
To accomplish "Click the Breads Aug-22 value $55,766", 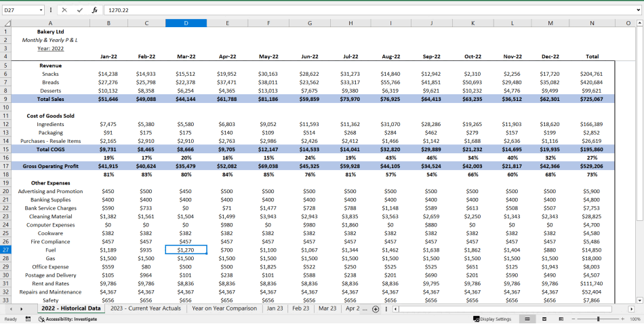I will (391, 82).
